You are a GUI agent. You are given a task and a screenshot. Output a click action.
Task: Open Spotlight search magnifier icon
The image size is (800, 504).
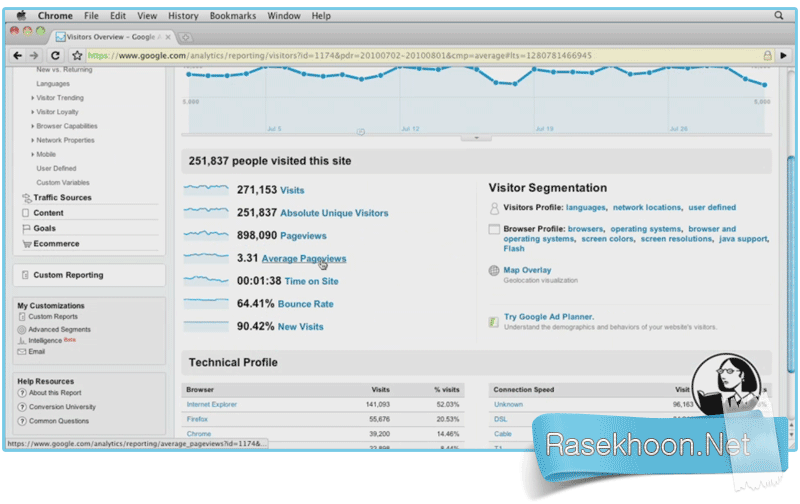(779, 15)
